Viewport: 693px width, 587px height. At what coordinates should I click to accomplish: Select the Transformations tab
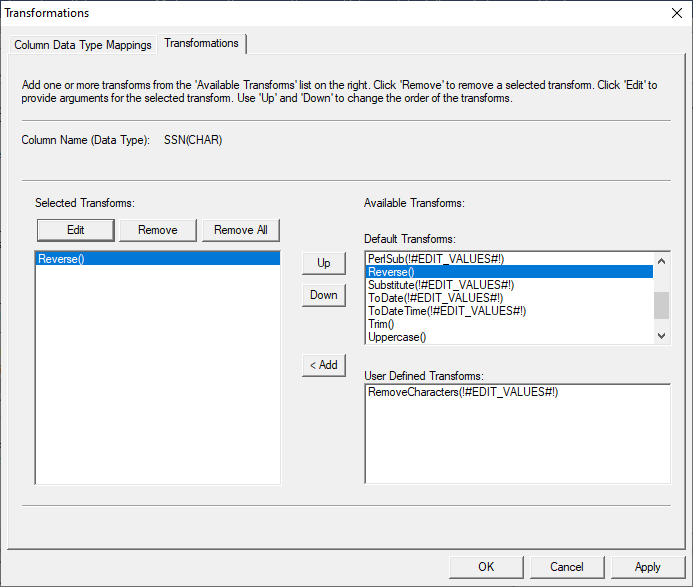202,43
